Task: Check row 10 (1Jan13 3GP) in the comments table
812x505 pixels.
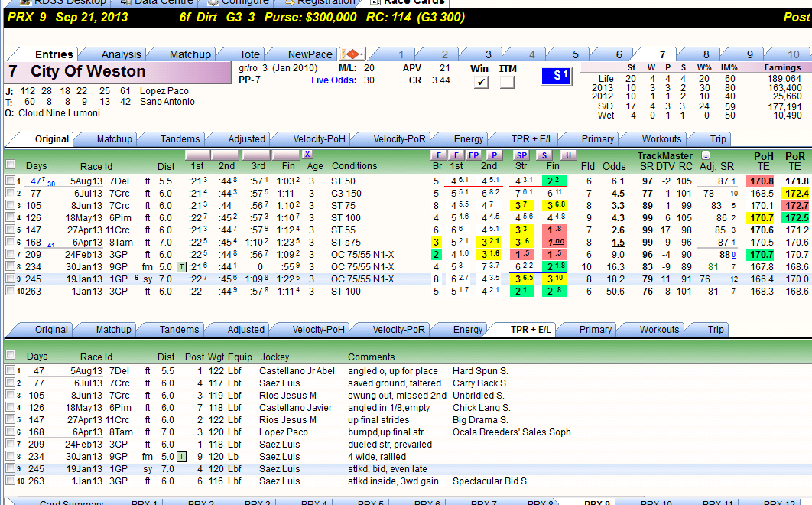Action: pyautogui.click(x=10, y=481)
